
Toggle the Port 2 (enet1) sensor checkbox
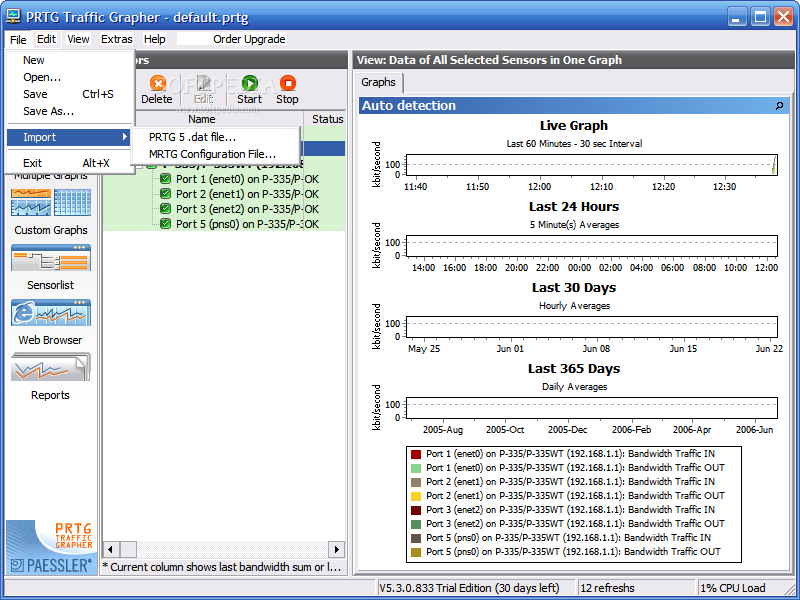(165, 194)
